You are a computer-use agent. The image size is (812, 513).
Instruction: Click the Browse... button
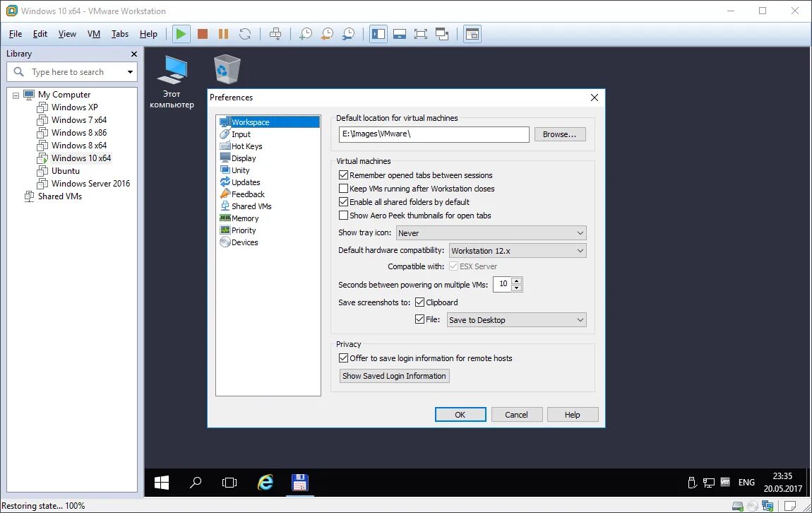click(x=560, y=134)
